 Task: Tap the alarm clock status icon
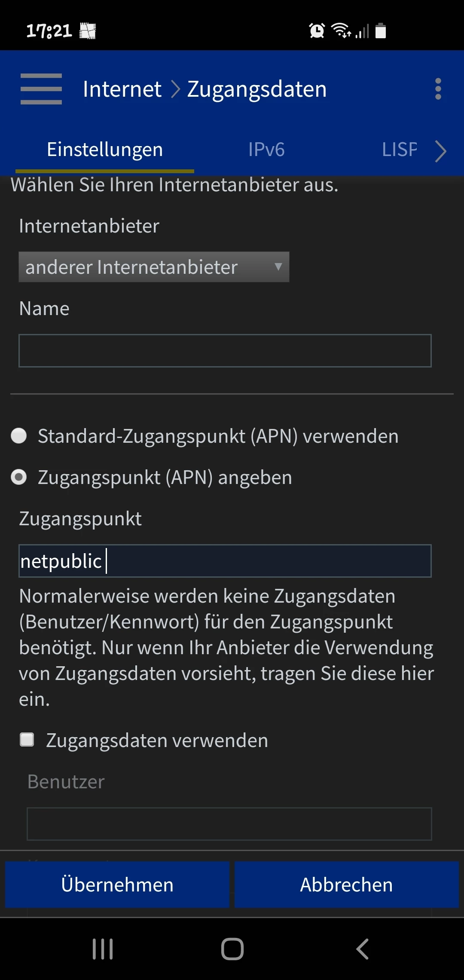[317, 31]
